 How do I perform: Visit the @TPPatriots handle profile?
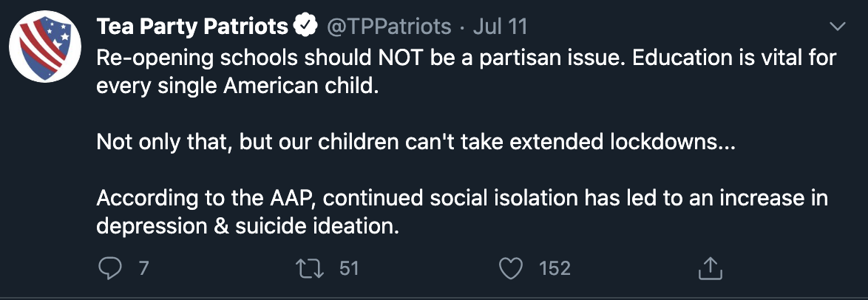coord(389,26)
